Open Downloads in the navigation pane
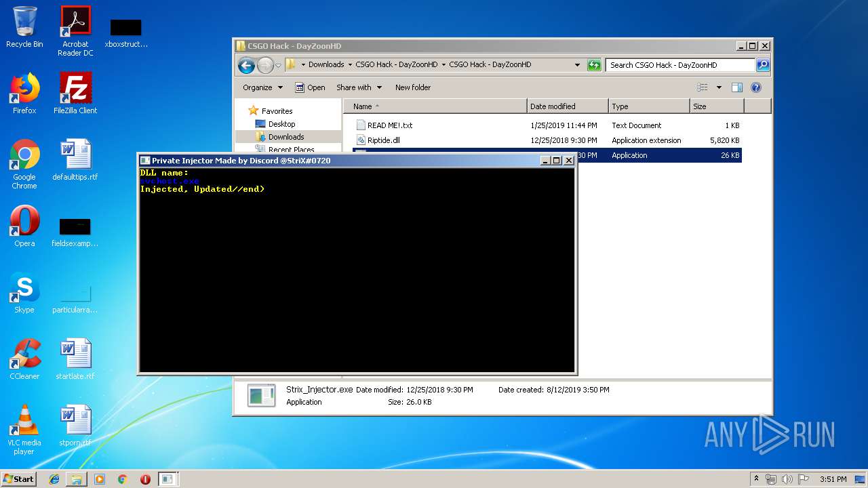The height and width of the screenshot is (488, 868). 279,137
